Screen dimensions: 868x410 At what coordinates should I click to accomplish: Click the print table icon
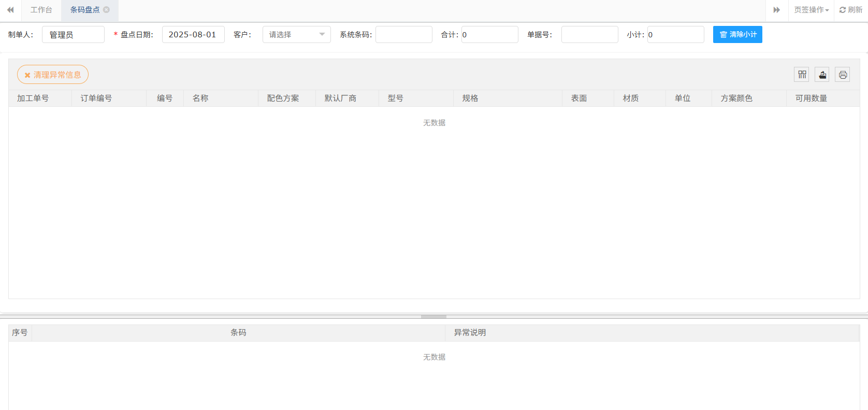(843, 75)
